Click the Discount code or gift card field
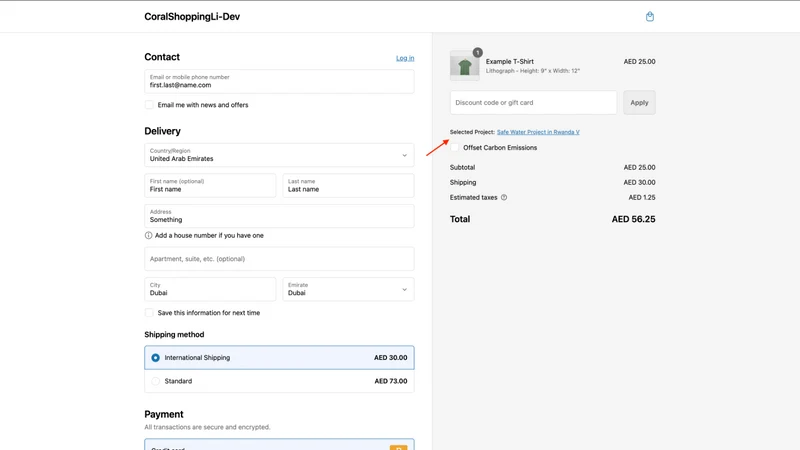The height and width of the screenshot is (450, 800). tap(533, 103)
